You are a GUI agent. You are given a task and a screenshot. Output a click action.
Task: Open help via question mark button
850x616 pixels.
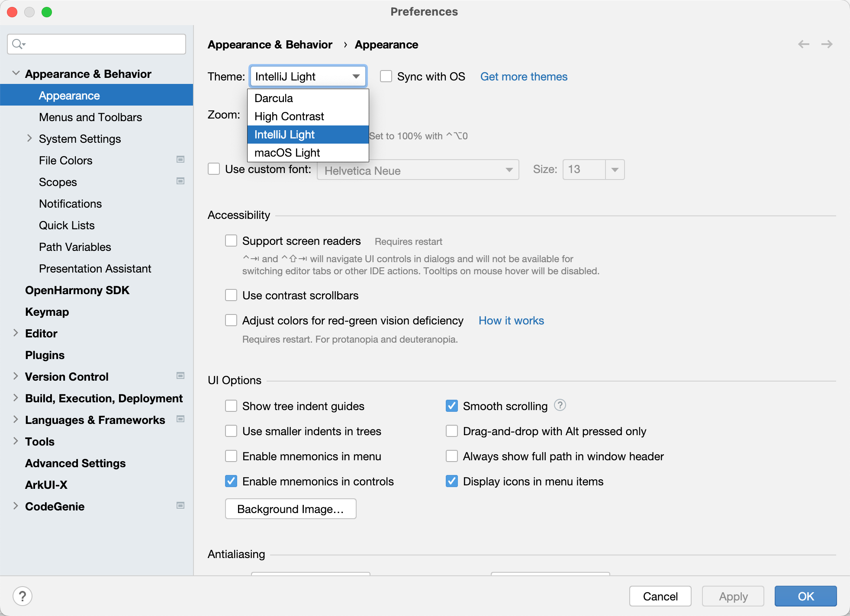(x=23, y=596)
